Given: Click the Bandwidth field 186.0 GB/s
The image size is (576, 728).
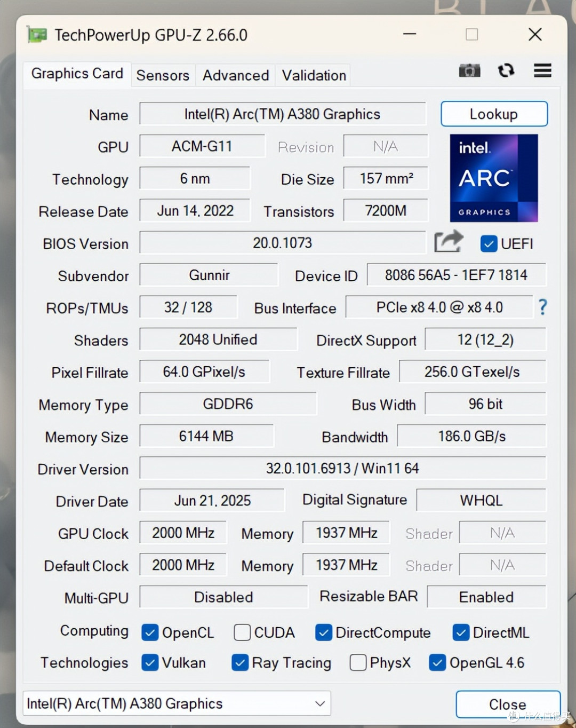Looking at the screenshot, I should click(472, 436).
